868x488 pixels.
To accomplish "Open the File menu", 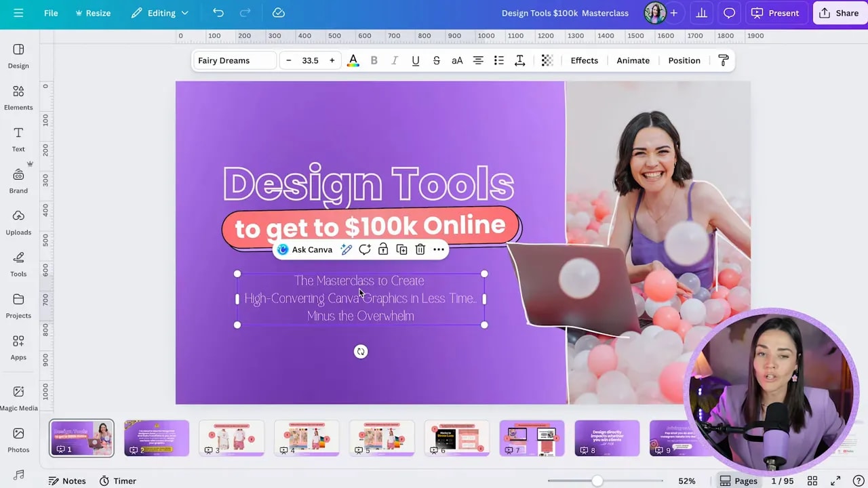I will click(51, 13).
